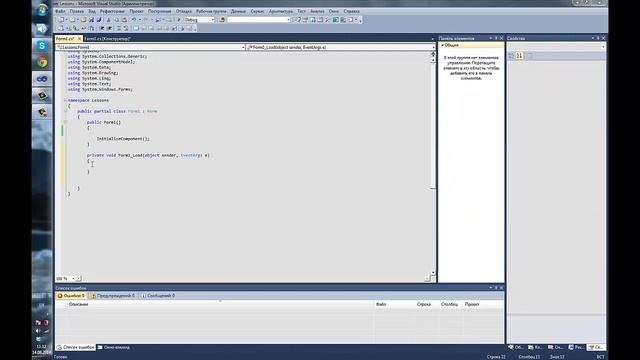Switch to Список ошибок bottom tab

[76, 347]
